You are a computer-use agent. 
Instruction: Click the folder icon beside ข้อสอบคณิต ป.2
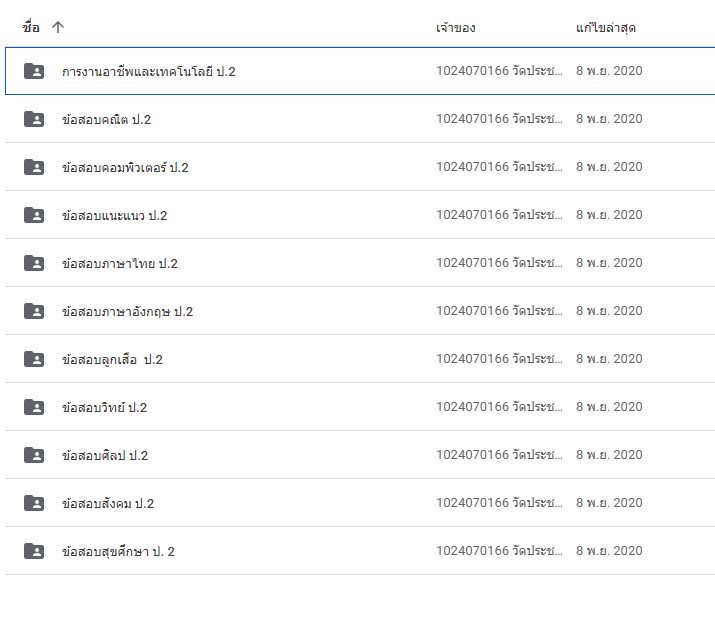click(34, 119)
